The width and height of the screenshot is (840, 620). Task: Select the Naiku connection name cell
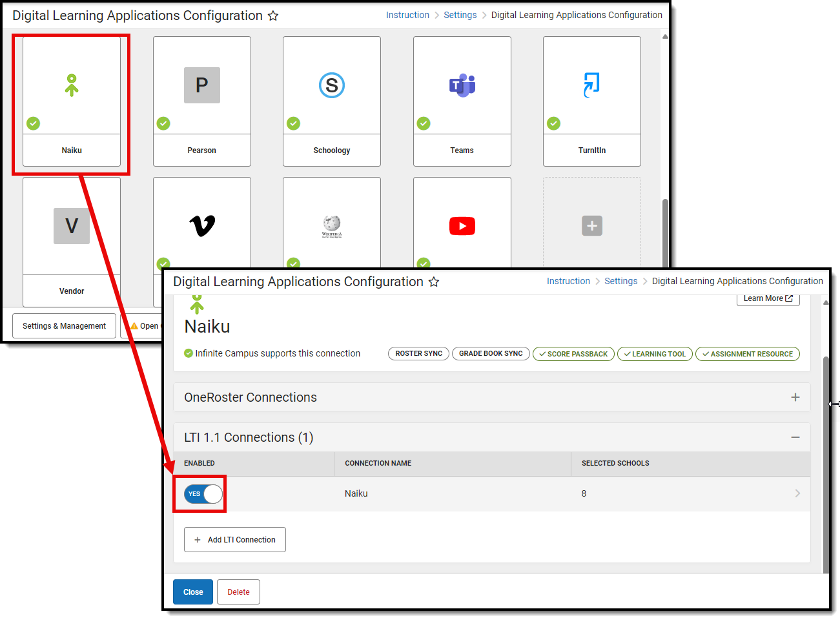[x=356, y=493]
